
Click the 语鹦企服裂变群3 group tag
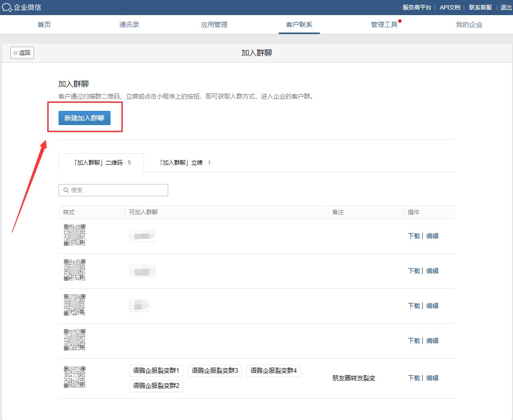click(214, 371)
